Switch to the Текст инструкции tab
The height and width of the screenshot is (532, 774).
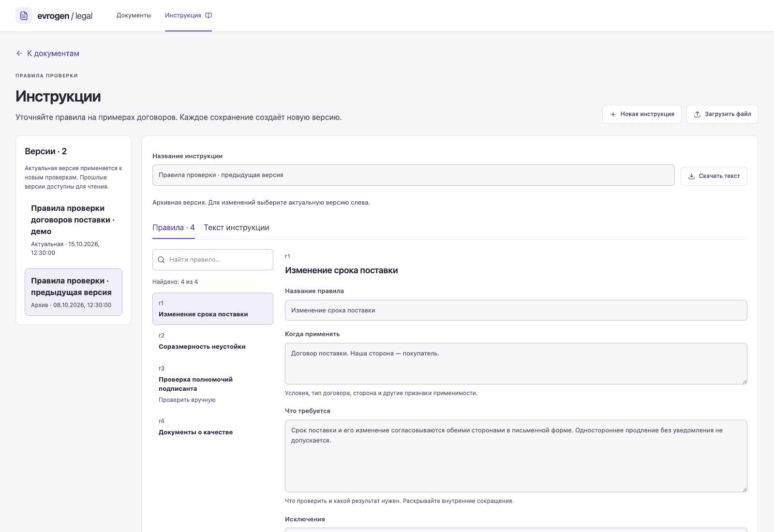[x=237, y=228]
